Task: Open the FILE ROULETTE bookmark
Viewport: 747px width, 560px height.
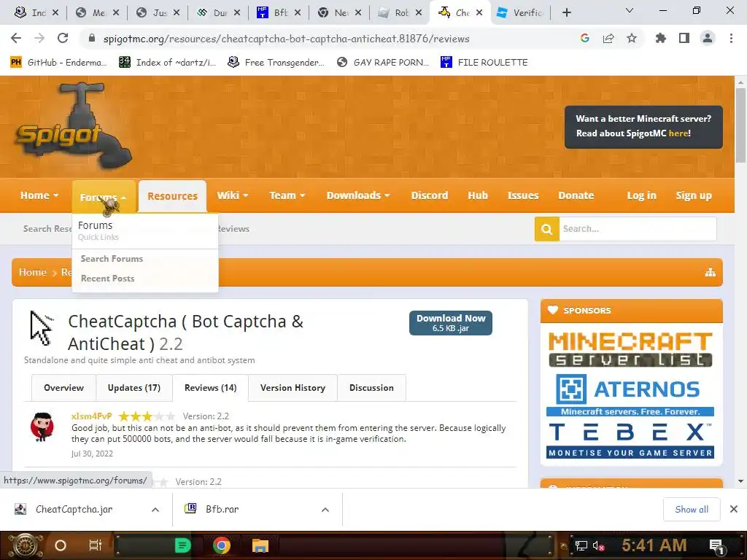Action: click(484, 63)
